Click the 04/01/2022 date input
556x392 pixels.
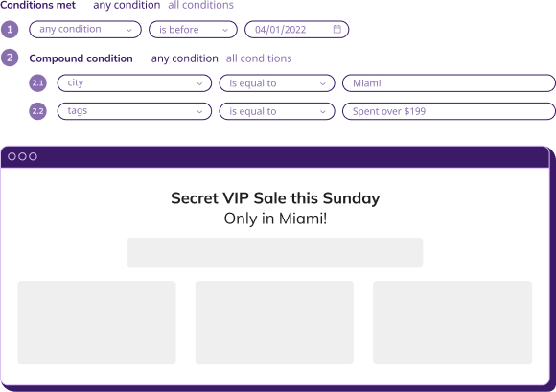pos(297,30)
